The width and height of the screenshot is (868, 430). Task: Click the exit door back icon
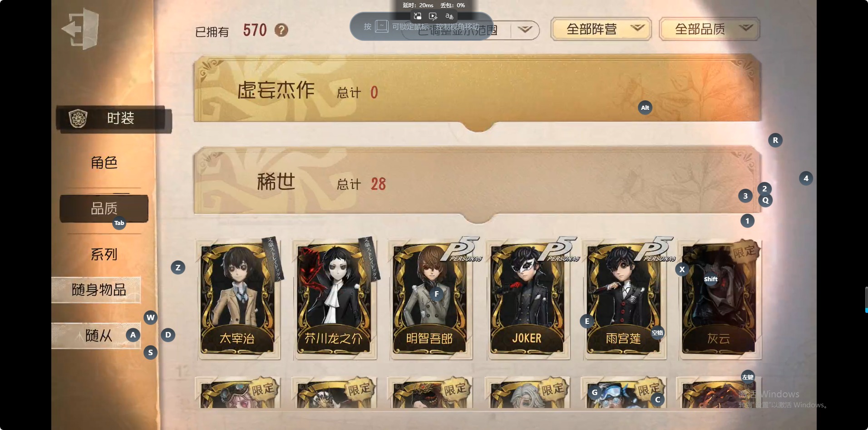(80, 29)
